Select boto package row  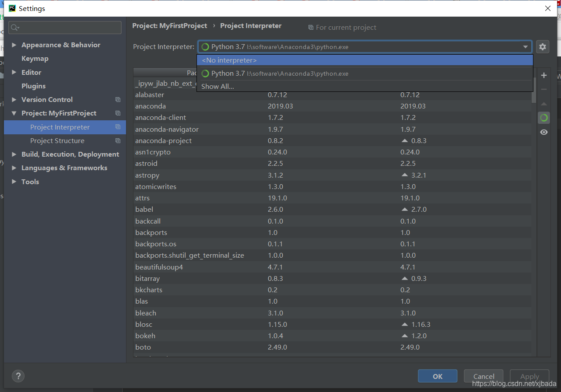pyautogui.click(x=332, y=347)
